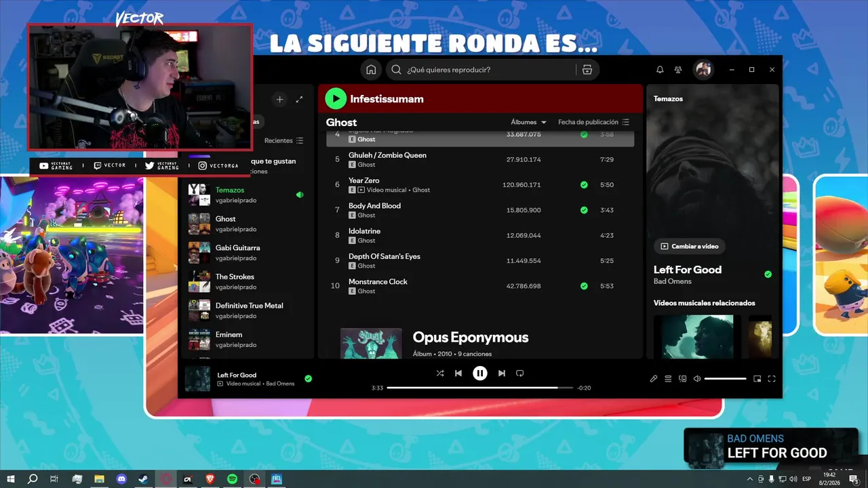Open the Eminem playlist
The image size is (868, 488).
coord(246,340)
